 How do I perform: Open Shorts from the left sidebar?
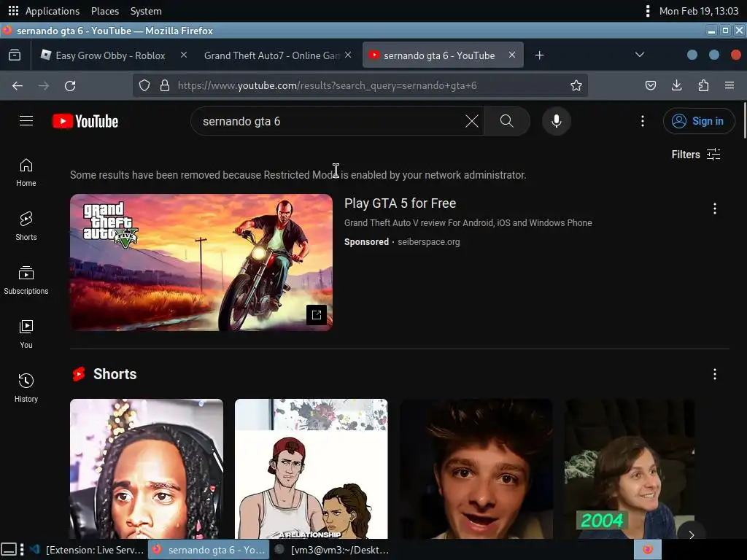26,226
